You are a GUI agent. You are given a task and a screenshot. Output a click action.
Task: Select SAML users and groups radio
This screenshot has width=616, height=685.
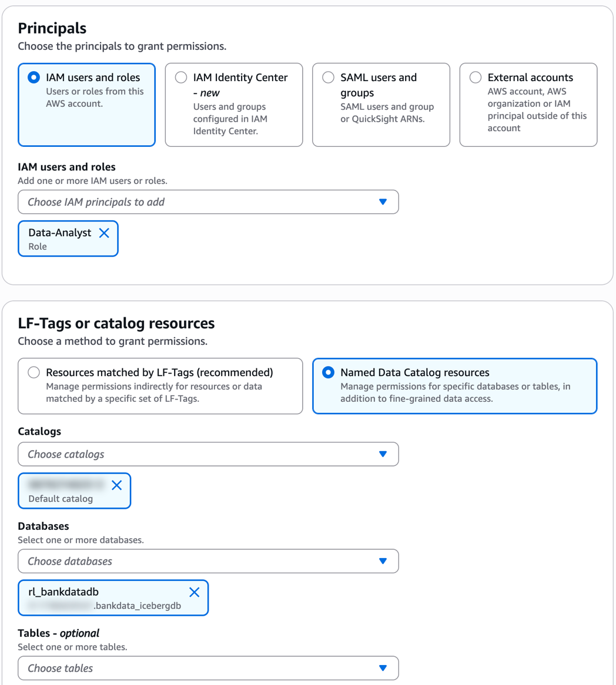click(x=329, y=78)
